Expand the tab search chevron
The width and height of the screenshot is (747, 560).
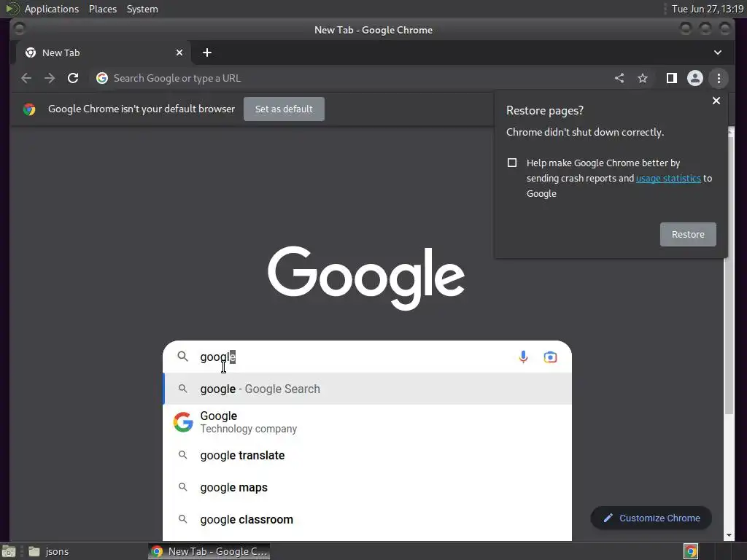(x=718, y=52)
